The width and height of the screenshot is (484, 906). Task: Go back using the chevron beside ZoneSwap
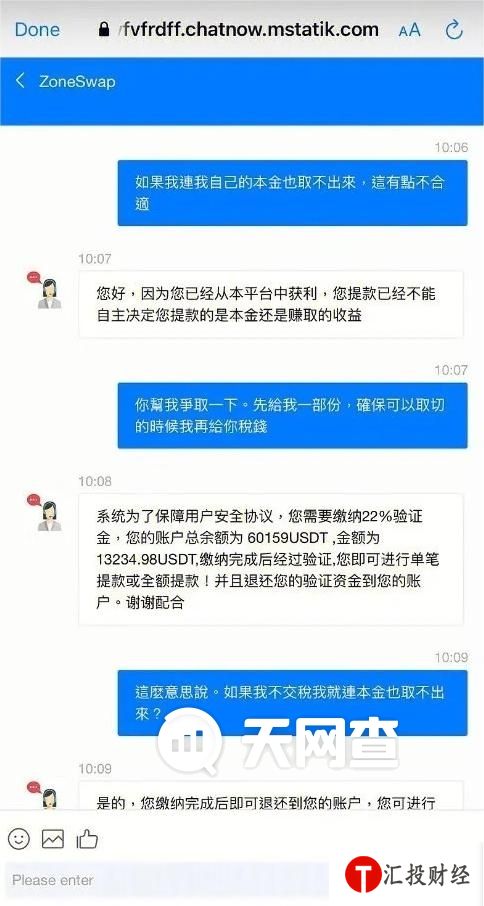20,80
